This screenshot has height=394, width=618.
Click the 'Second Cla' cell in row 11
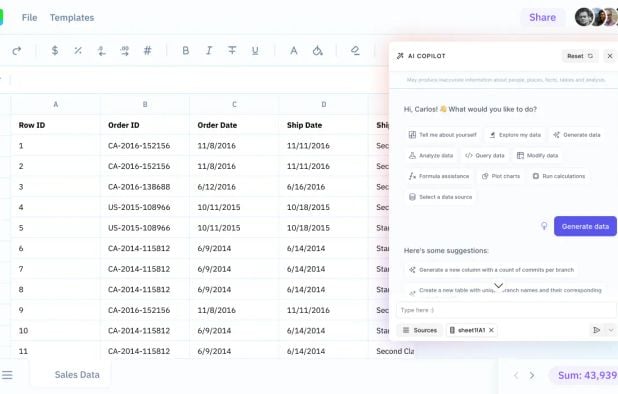(x=395, y=351)
